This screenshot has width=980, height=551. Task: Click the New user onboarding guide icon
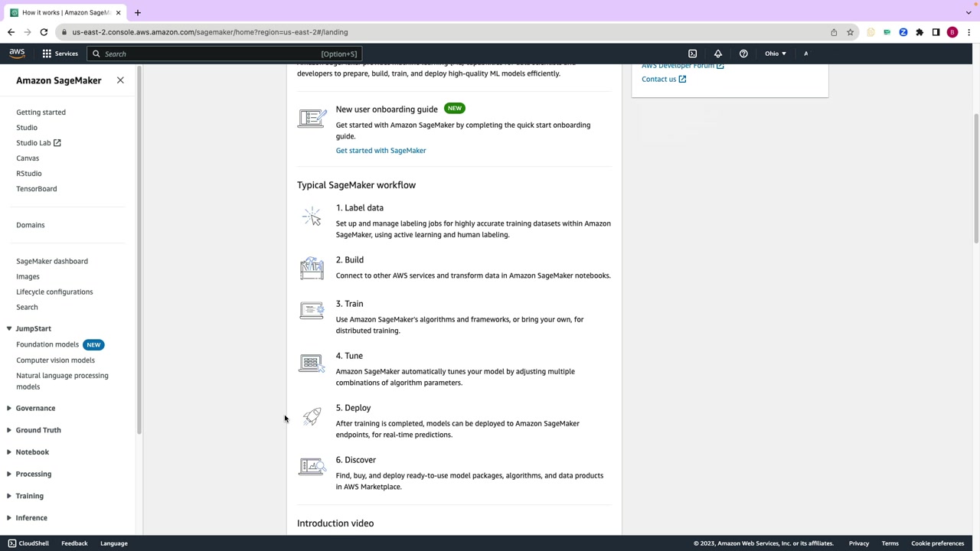[312, 119]
